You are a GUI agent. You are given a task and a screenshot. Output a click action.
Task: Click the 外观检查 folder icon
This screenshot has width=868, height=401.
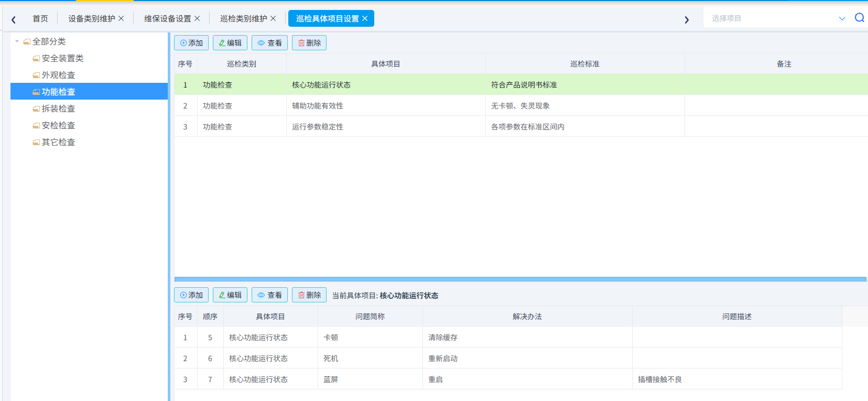36,75
